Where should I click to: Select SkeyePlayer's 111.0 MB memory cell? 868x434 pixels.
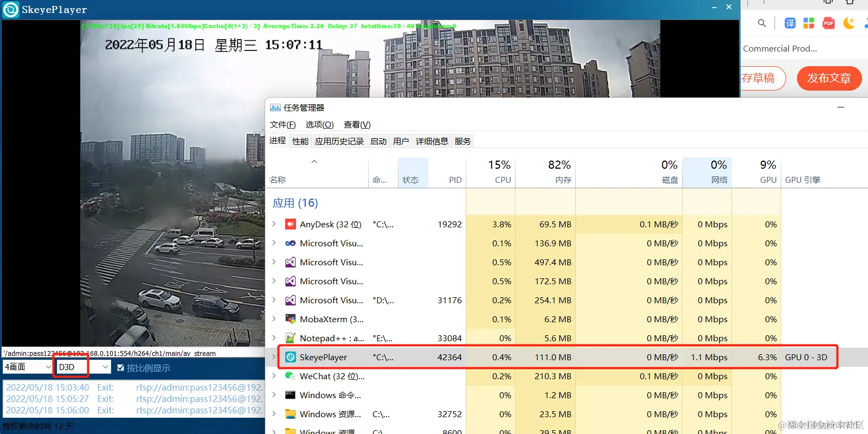[x=545, y=357]
